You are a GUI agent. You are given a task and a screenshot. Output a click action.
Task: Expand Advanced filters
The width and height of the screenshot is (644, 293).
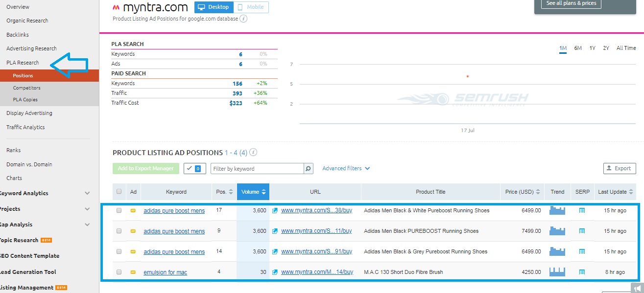coord(346,169)
